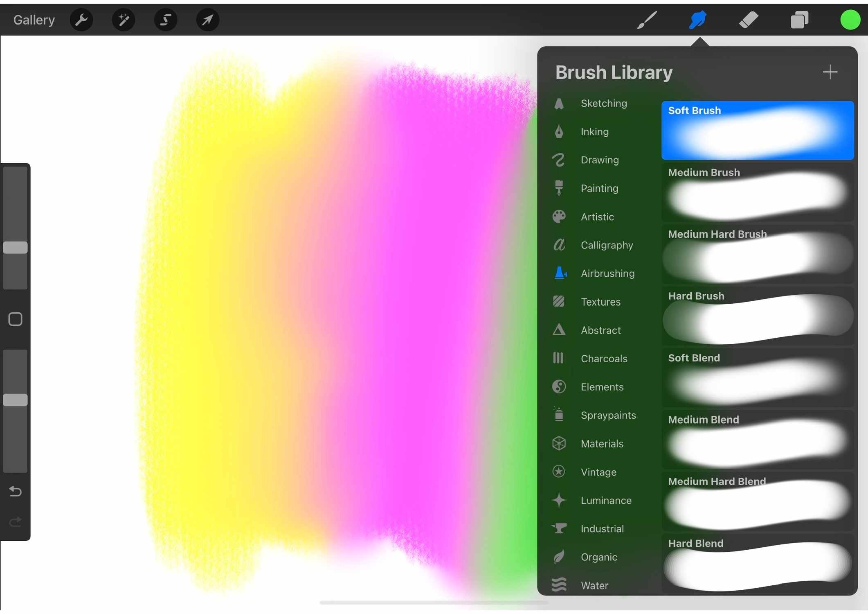The width and height of the screenshot is (868, 614).
Task: Select the Sketching brush set
Action: tap(604, 103)
